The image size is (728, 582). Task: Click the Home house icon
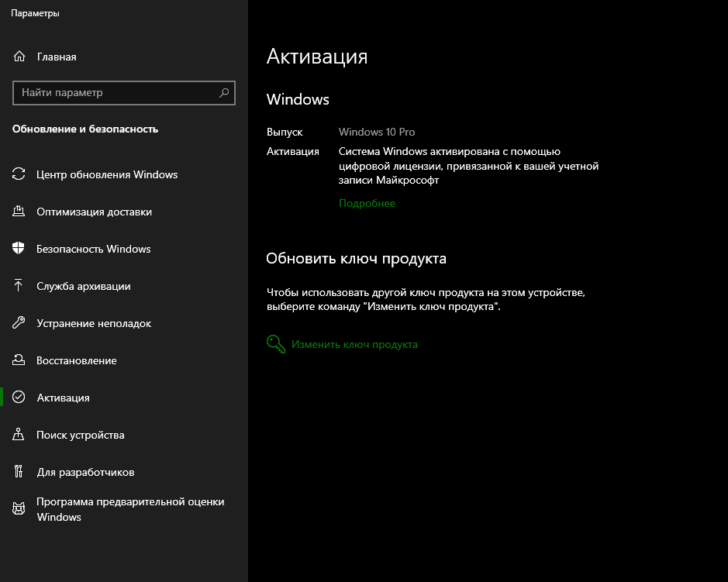coord(19,57)
